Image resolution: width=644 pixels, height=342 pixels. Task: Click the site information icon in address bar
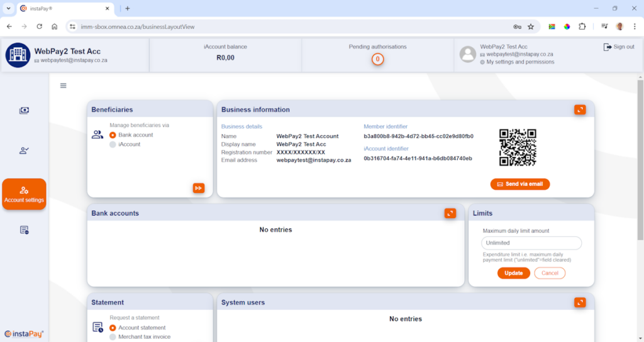(x=73, y=26)
